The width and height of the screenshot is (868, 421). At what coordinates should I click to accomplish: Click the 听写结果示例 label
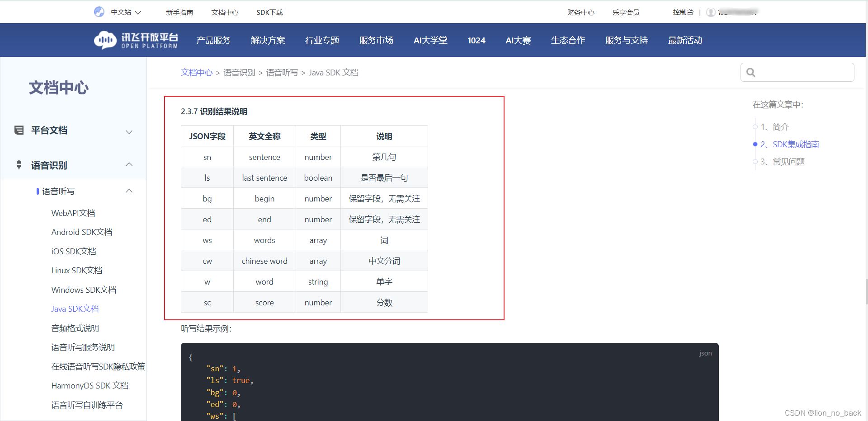206,328
